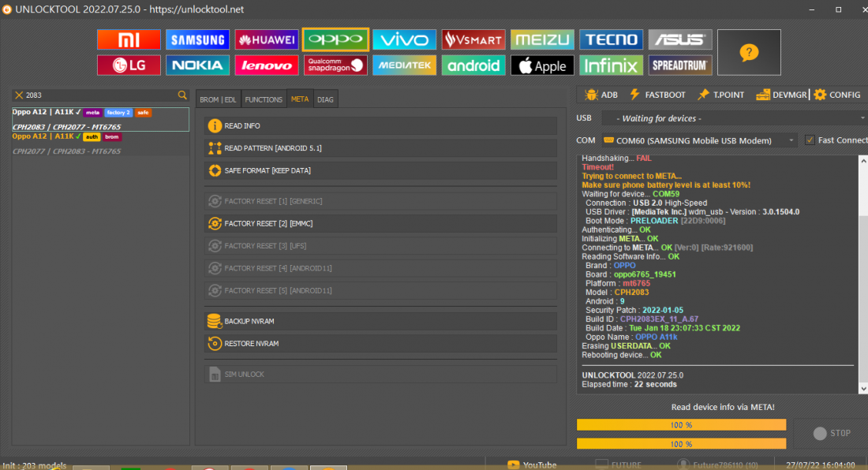
Task: Click the SIM UNLOCK button
Action: pos(381,375)
